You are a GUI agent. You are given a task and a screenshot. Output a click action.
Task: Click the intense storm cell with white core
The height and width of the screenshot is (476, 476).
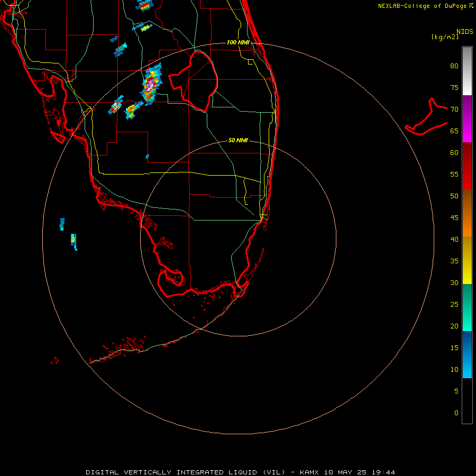[x=151, y=84]
